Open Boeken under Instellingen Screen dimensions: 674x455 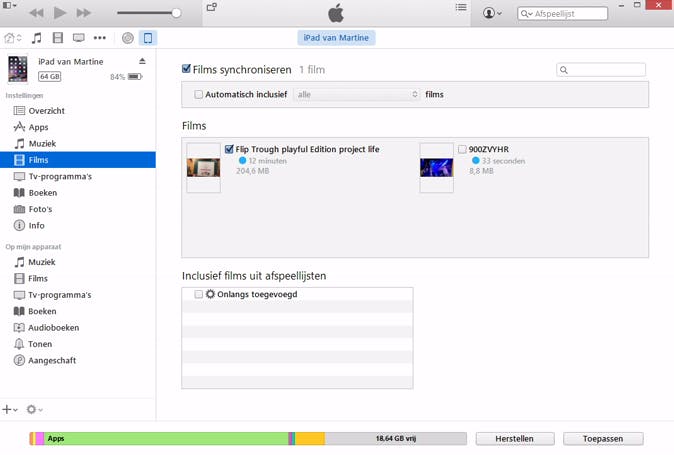click(78, 192)
